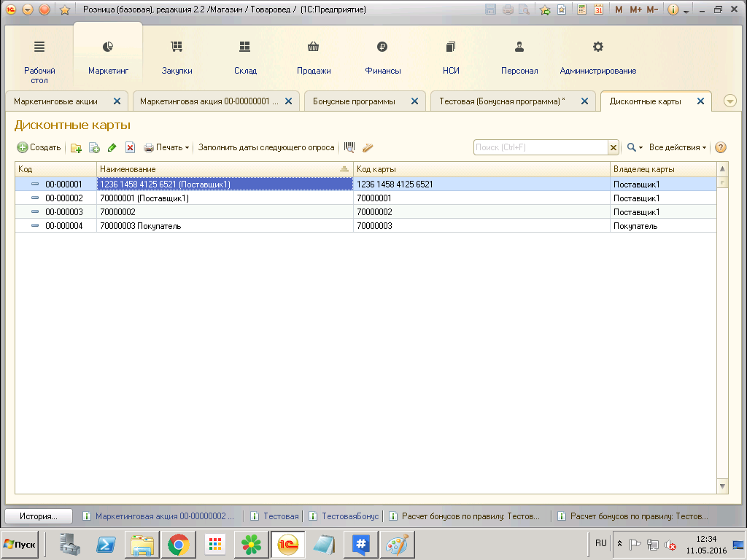The image size is (747, 560).
Task: Click the magnetic card reader icon
Action: tap(368, 147)
